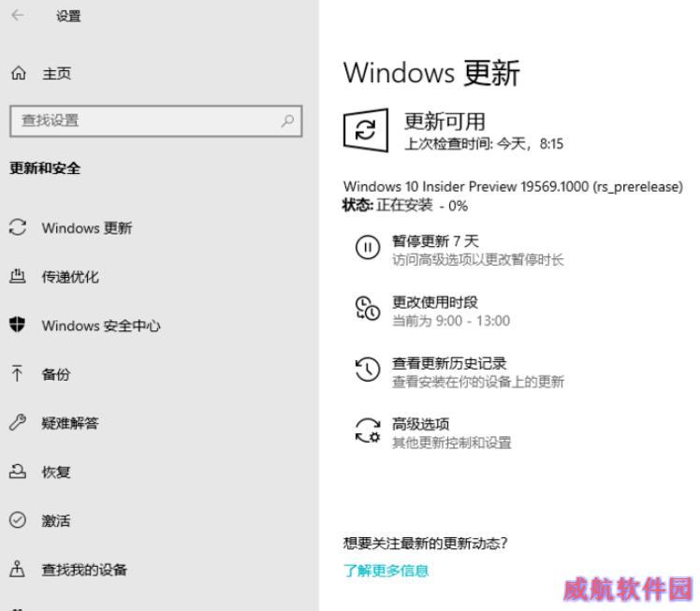Image resolution: width=700 pixels, height=611 pixels.
Task: Open Windows 安全中心 in the sidebar
Action: point(101,326)
